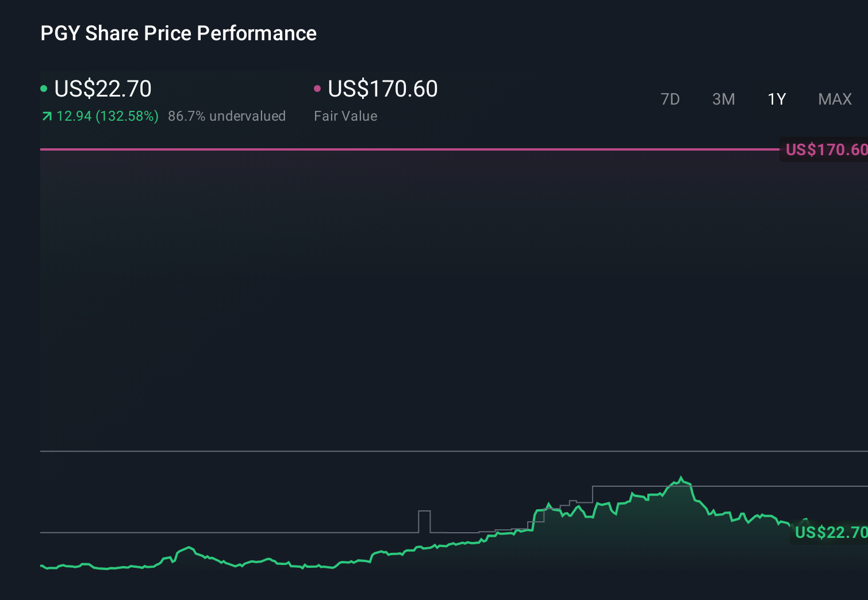This screenshot has width=868, height=600.
Task: Click the US$22.70 price label badge
Action: coord(829,533)
